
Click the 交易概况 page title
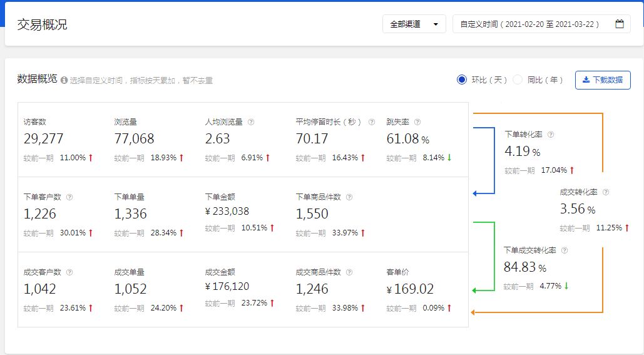42,24
